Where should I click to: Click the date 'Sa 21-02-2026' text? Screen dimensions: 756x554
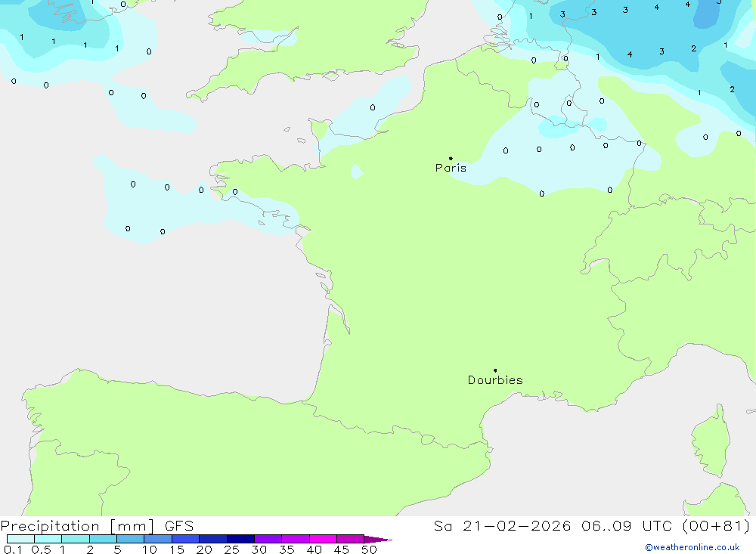click(503, 525)
